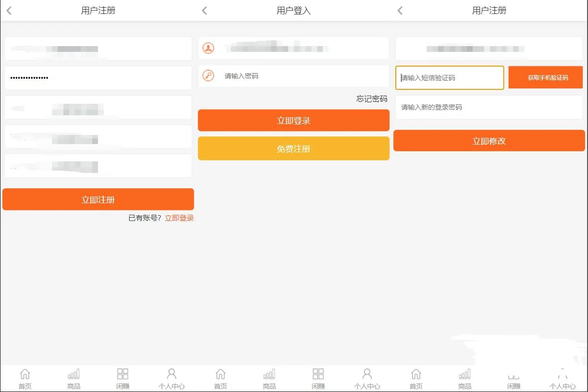
Task: Tap the 闲赚 grid icon on register nav
Action: tap(122, 378)
